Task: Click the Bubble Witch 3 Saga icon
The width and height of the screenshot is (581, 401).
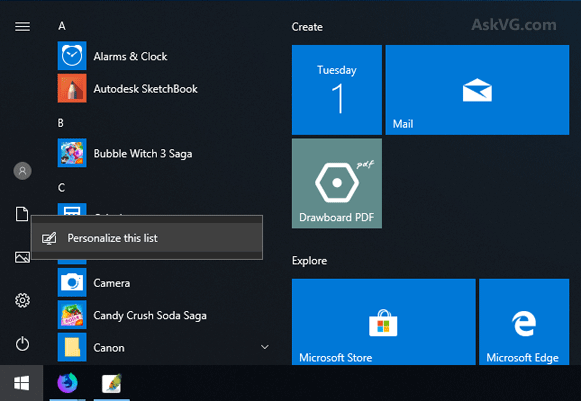Action: tap(72, 153)
